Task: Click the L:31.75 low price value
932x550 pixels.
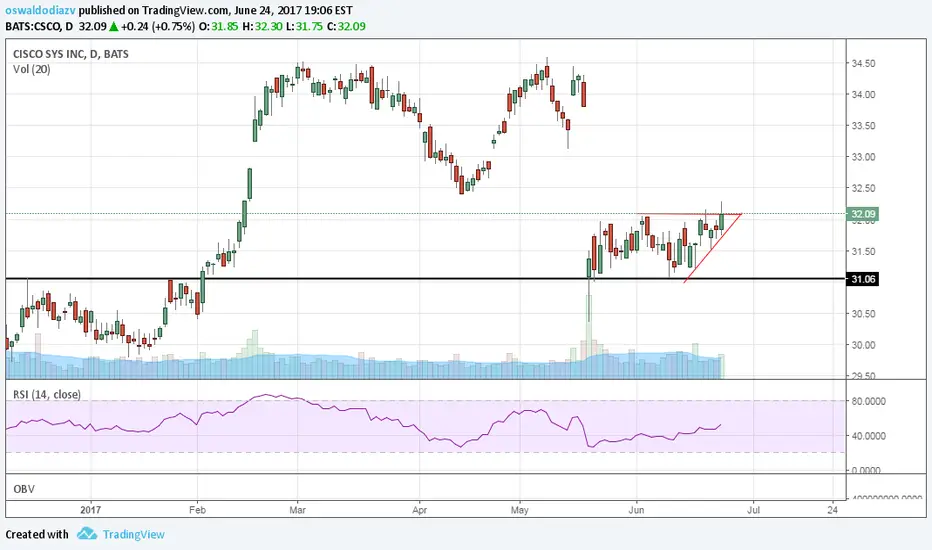Action: [x=304, y=26]
